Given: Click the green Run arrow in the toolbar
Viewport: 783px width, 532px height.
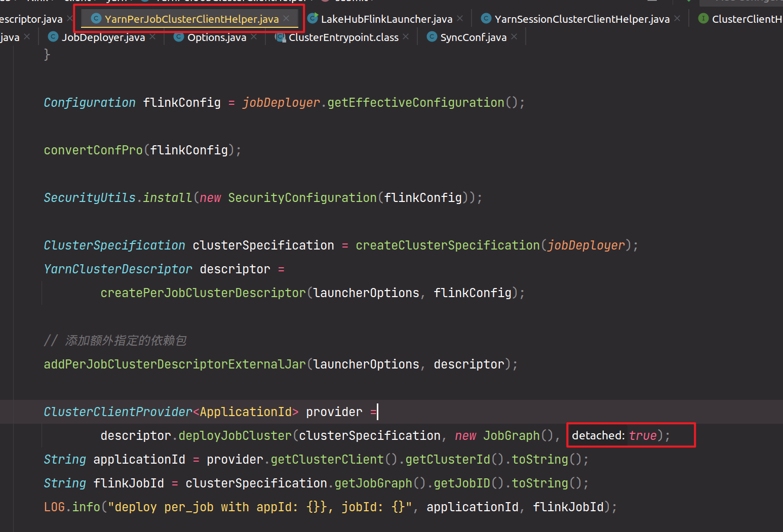Looking at the screenshot, I should click(688, 2).
